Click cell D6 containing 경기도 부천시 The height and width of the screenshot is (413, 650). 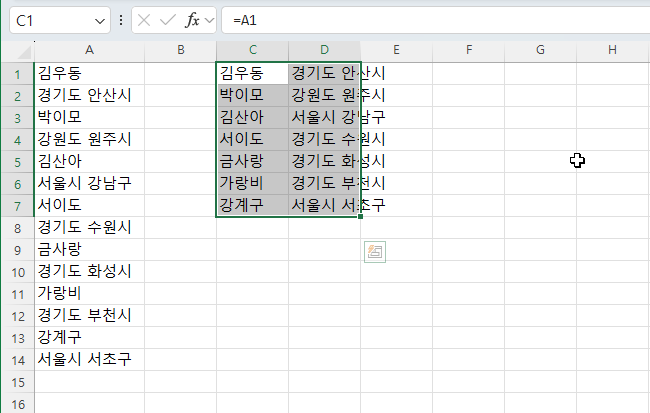[x=325, y=184]
